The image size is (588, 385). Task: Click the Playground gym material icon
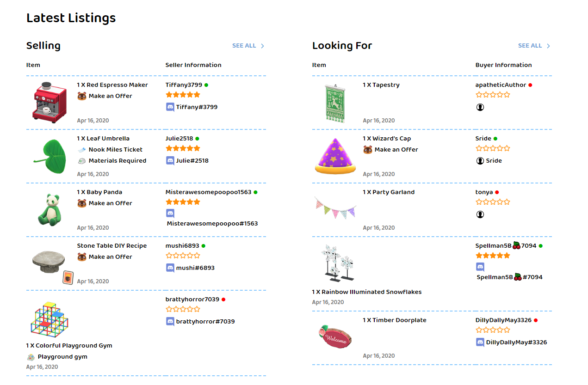coord(31,357)
